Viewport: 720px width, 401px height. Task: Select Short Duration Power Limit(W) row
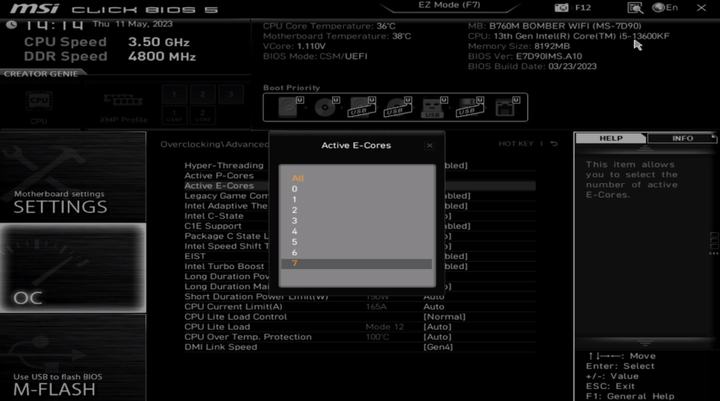tap(360, 297)
